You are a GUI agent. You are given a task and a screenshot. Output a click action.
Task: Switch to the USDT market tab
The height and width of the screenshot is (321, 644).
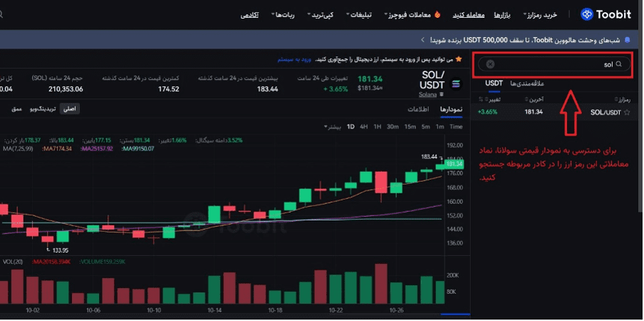(494, 83)
